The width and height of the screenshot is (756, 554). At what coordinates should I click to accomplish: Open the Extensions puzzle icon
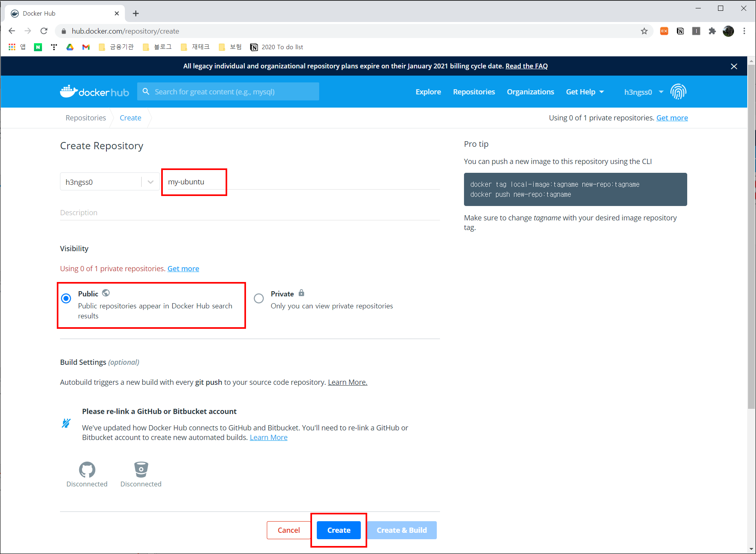click(712, 31)
